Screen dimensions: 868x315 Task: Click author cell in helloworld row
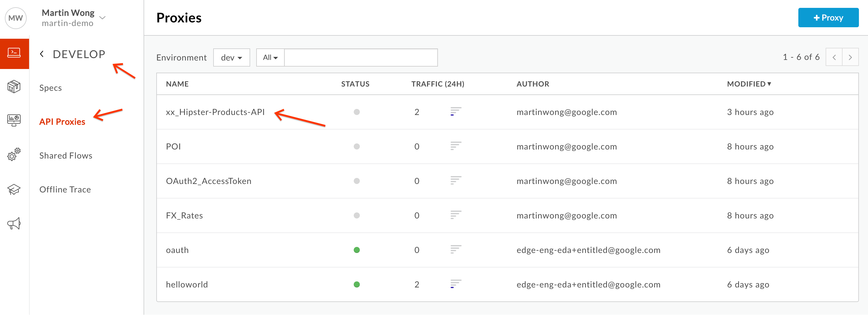588,284
